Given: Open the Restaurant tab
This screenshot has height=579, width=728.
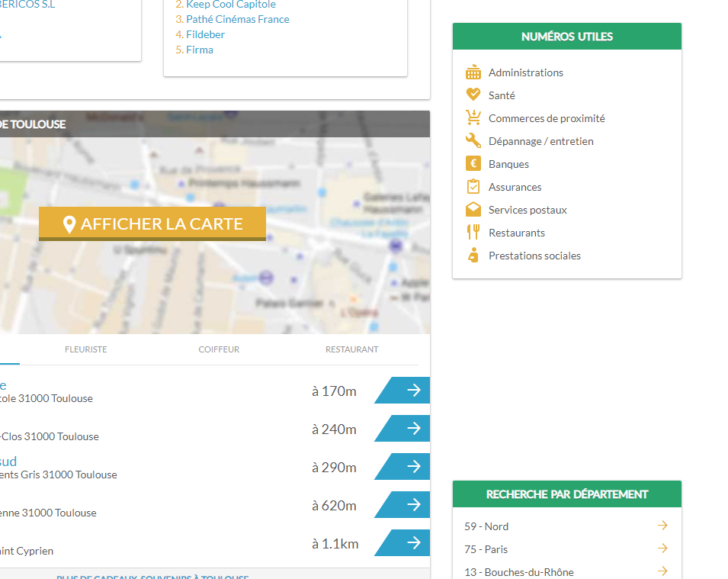Looking at the screenshot, I should (351, 349).
